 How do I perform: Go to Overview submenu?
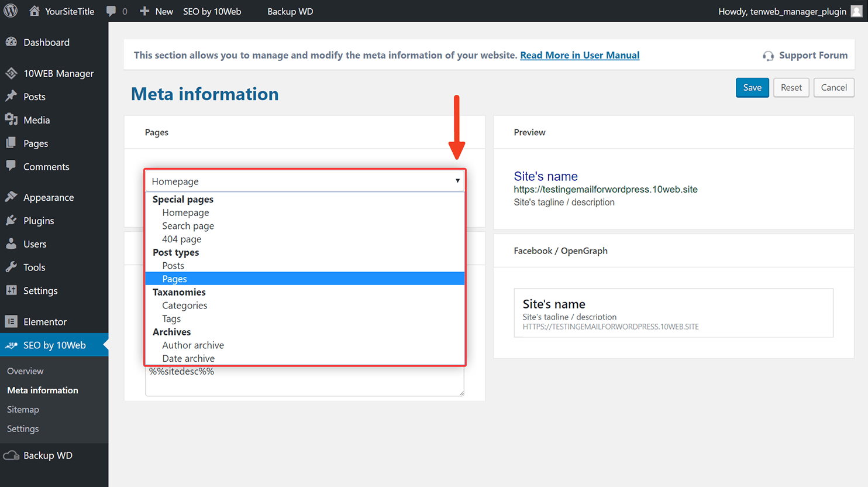pyautogui.click(x=25, y=371)
